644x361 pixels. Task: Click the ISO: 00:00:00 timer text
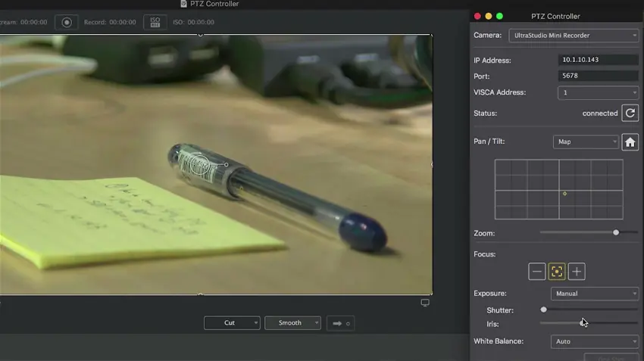193,22
